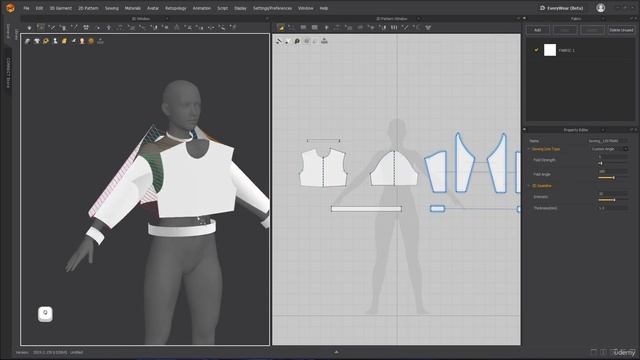Viewport: 640px width, 360px height.
Task: Collapse the Sewing Line Type section
Action: click(x=529, y=149)
